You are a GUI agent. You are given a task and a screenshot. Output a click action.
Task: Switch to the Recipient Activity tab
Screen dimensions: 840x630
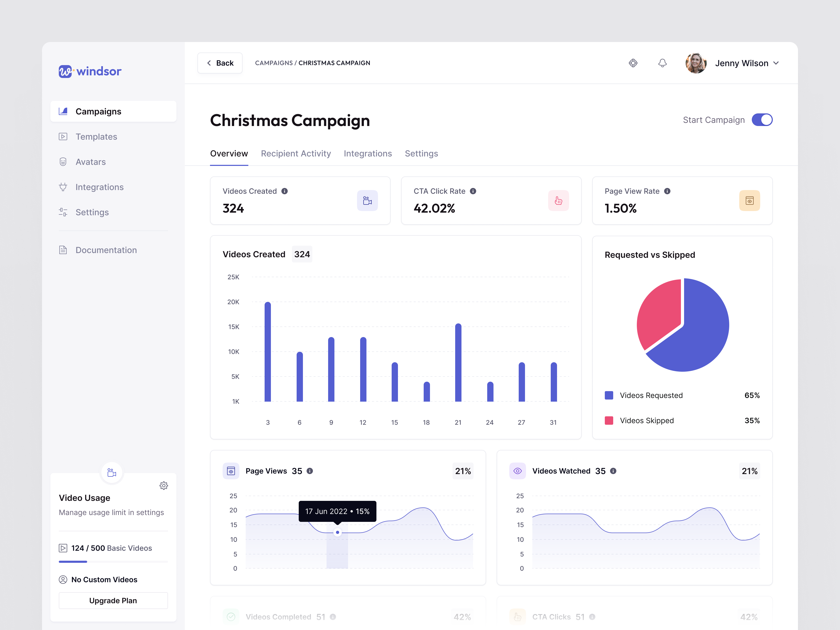pos(296,153)
